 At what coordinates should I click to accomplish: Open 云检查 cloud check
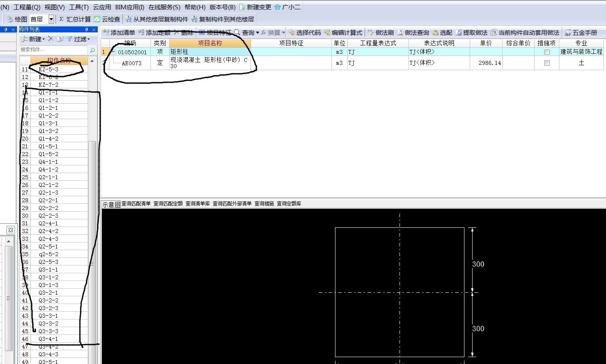(x=107, y=19)
